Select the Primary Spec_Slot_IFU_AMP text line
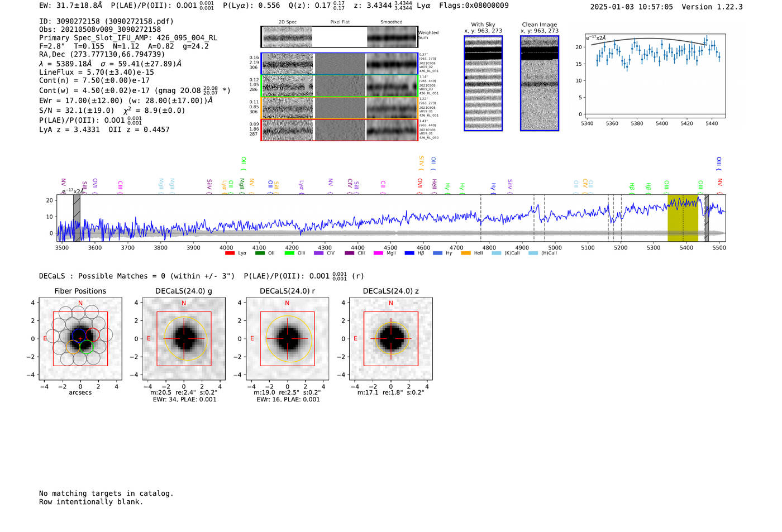Viewport: 782px width, 532px height. click(x=128, y=37)
